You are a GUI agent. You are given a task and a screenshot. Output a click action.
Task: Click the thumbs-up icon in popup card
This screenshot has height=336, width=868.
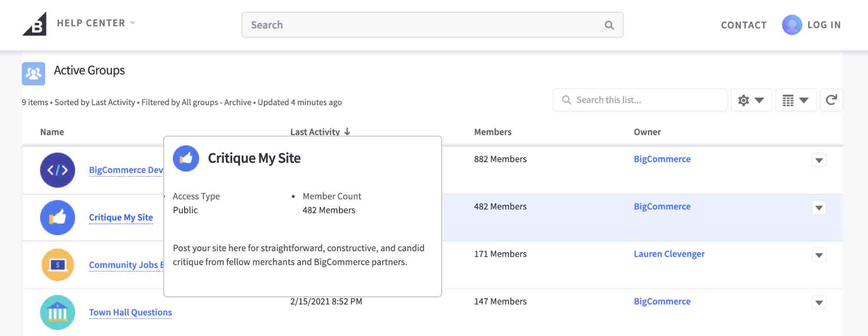point(186,158)
